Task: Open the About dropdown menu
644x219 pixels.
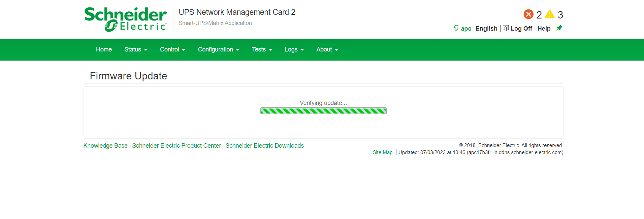Action: tap(327, 49)
